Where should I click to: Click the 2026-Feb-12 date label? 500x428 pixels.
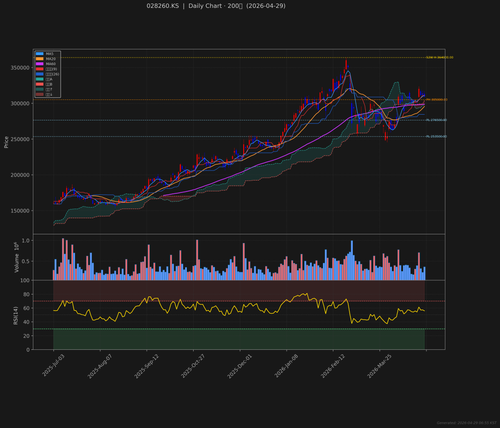coord(332,366)
